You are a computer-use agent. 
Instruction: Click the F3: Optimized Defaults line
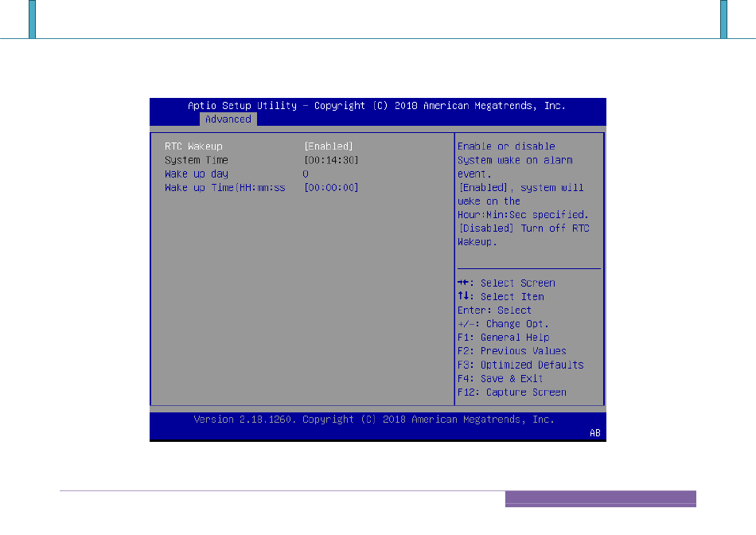click(x=520, y=365)
